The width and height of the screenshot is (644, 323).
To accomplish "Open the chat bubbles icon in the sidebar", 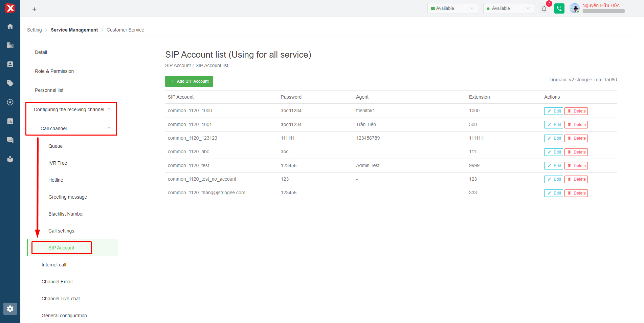I will pos(10,140).
